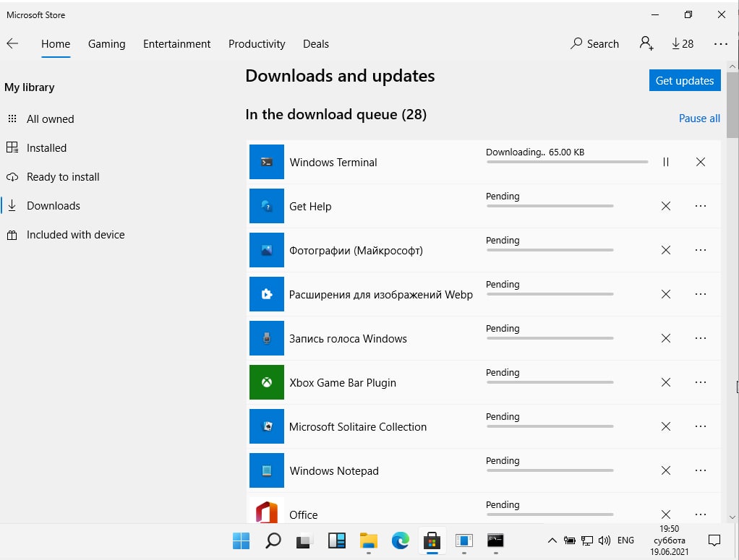Go back with the arrow icon
Viewport: 739px width, 560px height.
pos(12,44)
